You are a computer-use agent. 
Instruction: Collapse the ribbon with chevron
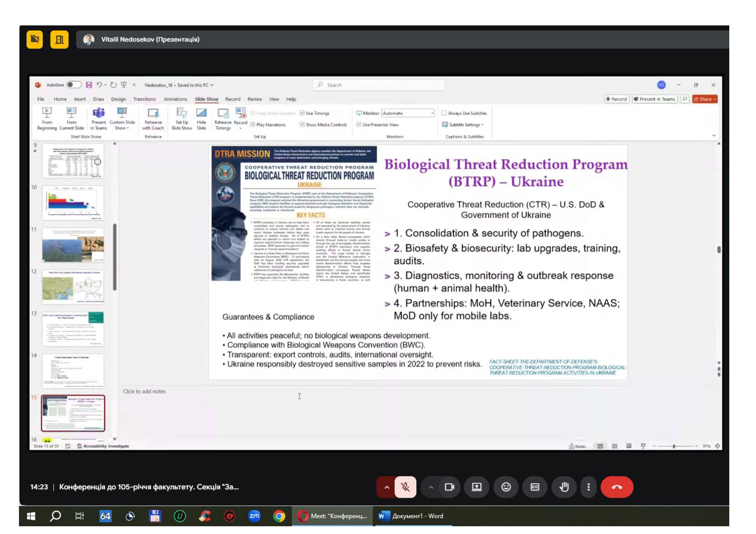point(714,136)
